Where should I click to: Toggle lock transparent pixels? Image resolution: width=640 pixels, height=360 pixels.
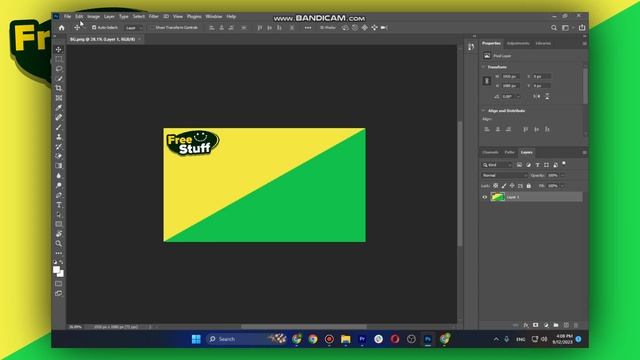(x=496, y=186)
